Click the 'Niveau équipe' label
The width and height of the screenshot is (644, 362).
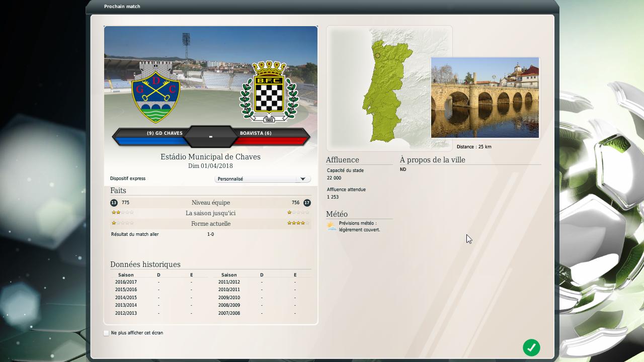coord(211,203)
